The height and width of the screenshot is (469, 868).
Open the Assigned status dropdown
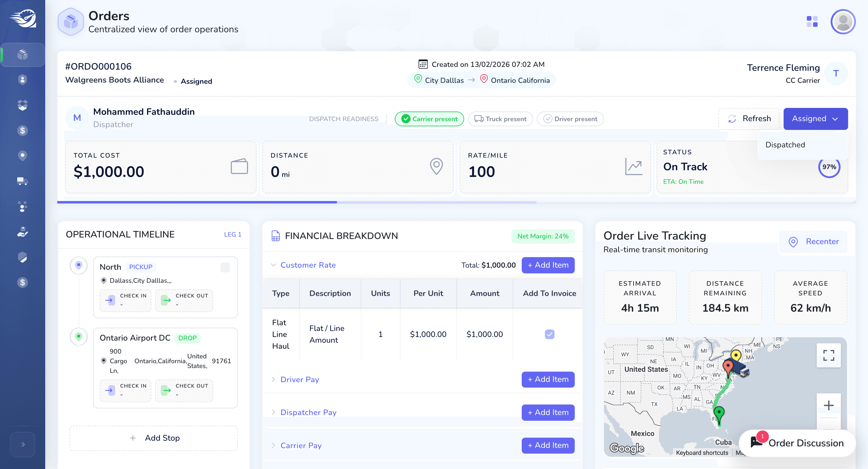pos(816,118)
